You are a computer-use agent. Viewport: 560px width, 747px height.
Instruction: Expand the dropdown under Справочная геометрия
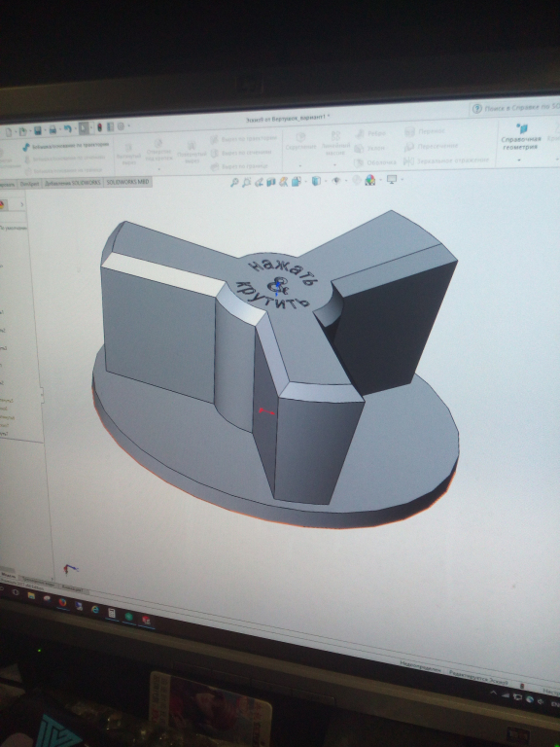[518, 160]
